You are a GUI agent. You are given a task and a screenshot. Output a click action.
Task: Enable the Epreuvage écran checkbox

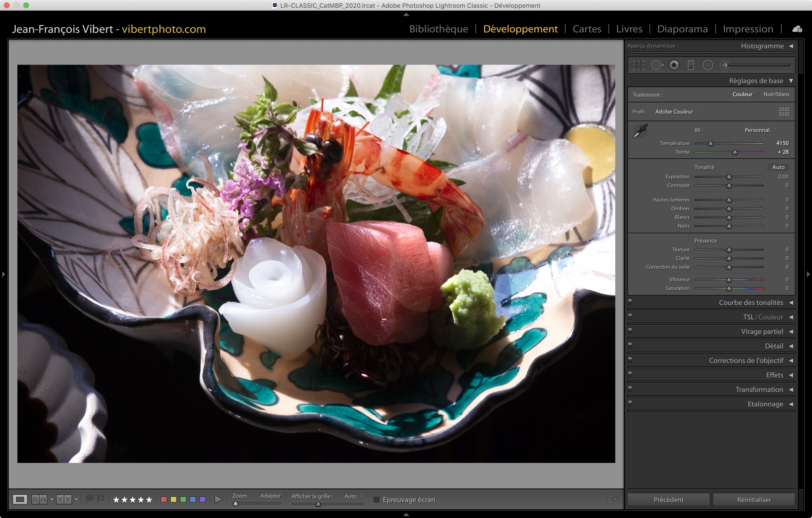click(x=377, y=499)
